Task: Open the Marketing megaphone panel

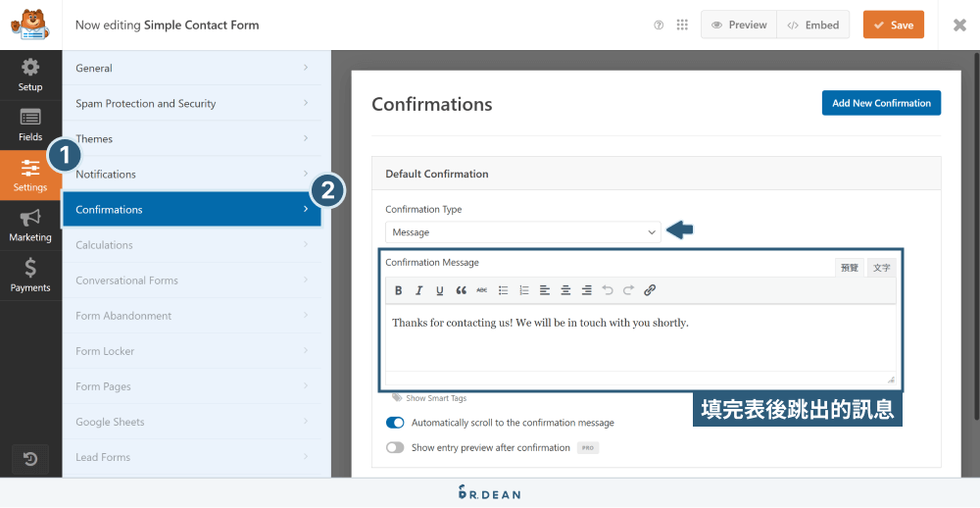Action: pos(30,226)
